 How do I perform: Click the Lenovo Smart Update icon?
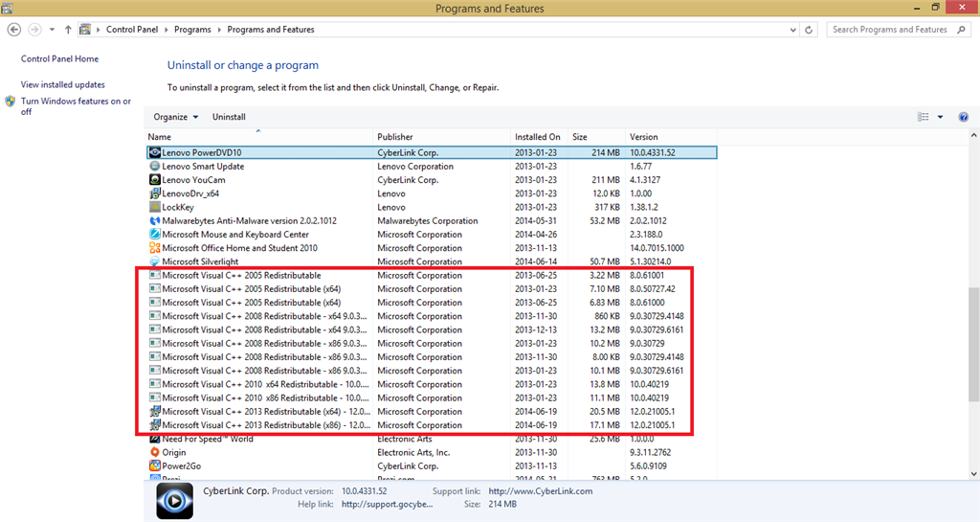pyautogui.click(x=154, y=167)
